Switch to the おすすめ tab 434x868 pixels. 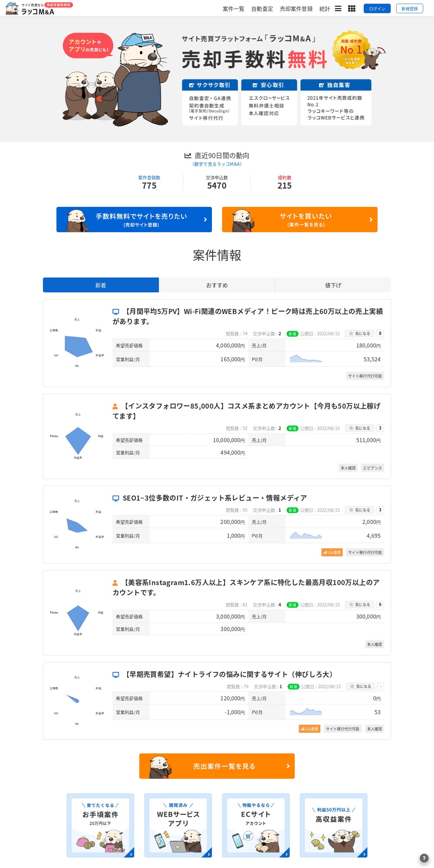tap(217, 285)
